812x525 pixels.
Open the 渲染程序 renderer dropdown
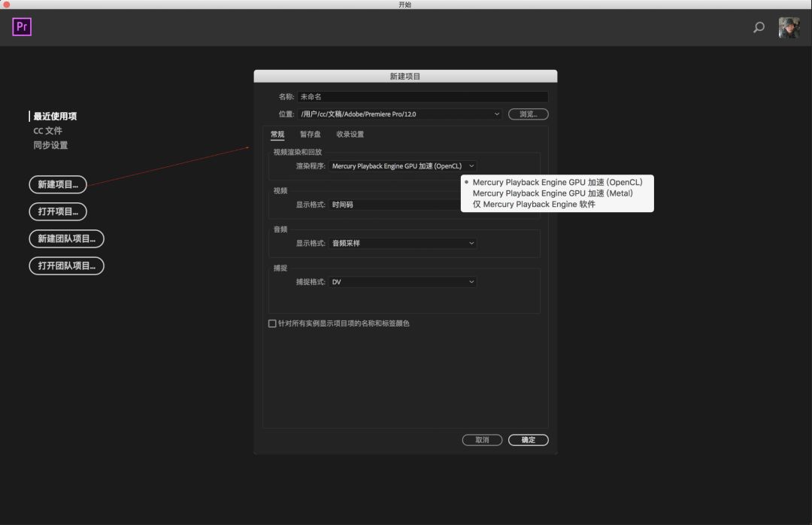(x=402, y=165)
